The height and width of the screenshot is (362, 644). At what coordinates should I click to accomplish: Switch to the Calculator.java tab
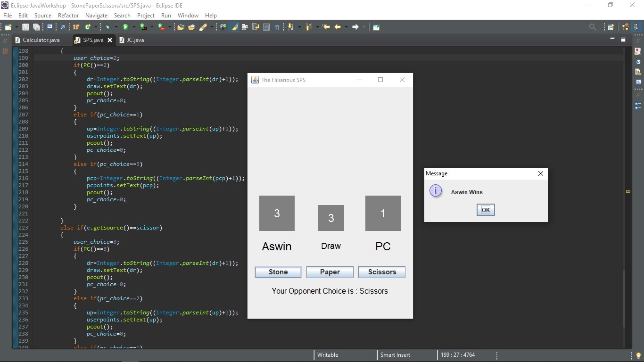point(41,40)
